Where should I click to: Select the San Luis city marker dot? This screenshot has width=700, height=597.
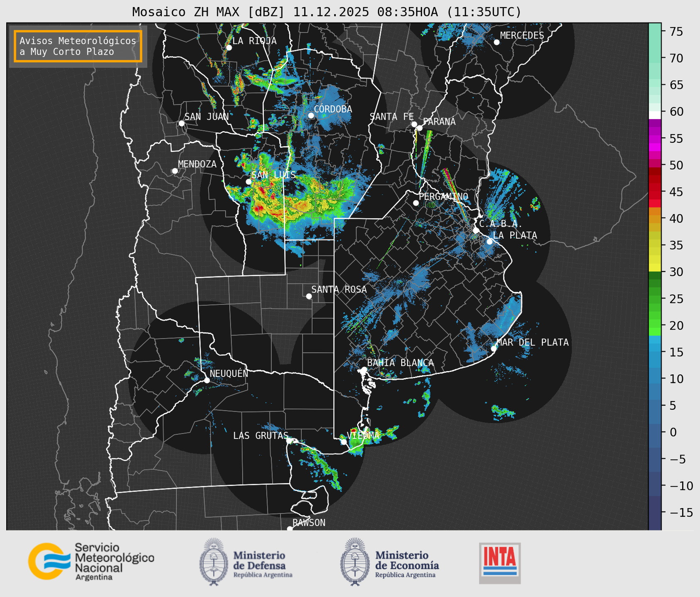(249, 182)
